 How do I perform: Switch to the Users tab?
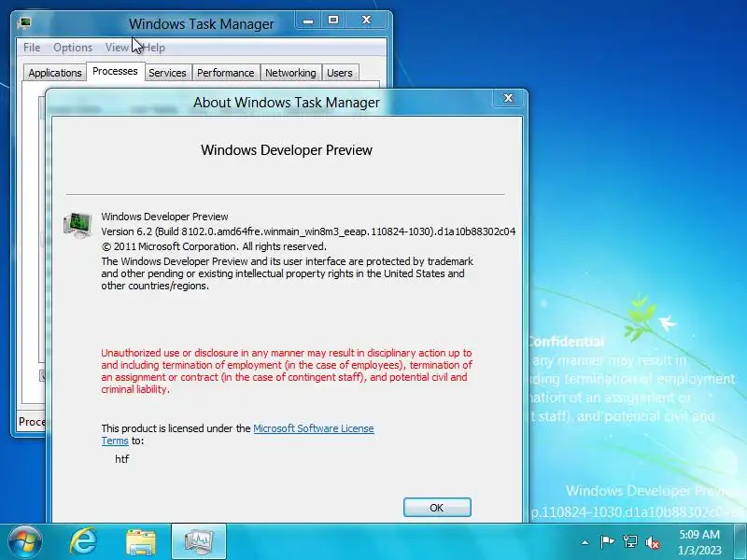coord(340,73)
